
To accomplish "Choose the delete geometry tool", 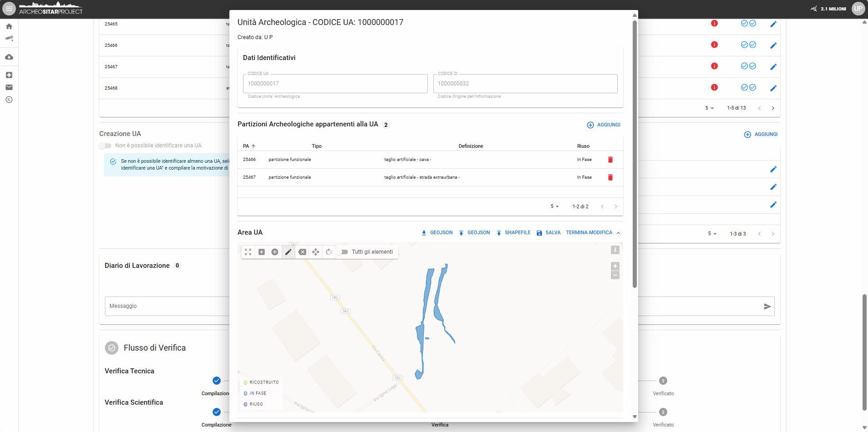I will point(302,252).
